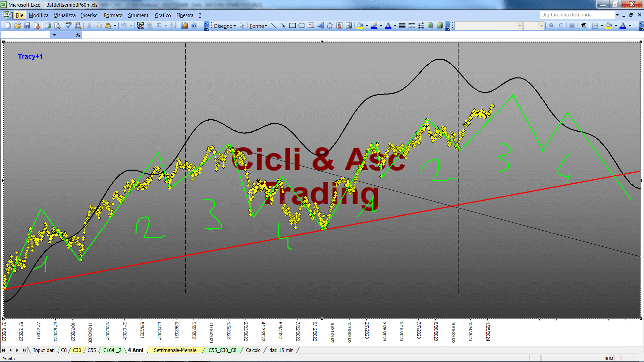Open the Finestra menu

coord(185,15)
